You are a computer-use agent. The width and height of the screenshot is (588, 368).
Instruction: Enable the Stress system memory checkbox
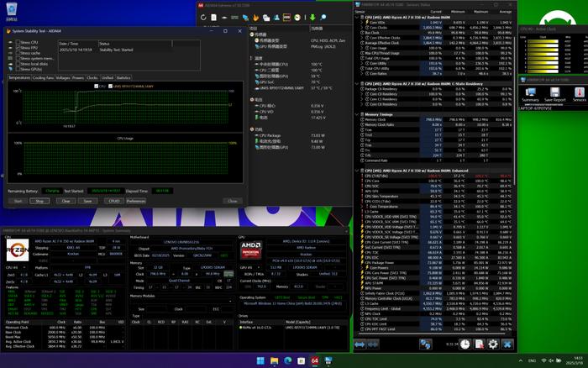coord(18,59)
